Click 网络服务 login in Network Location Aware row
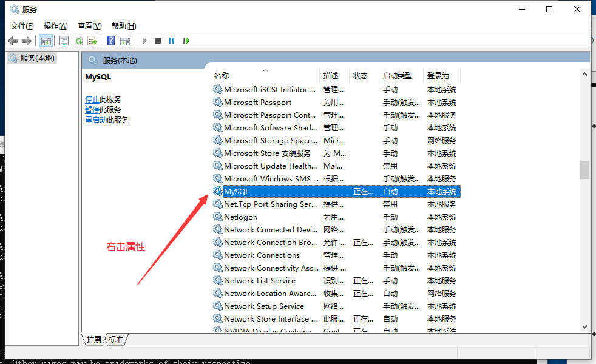 [442, 294]
